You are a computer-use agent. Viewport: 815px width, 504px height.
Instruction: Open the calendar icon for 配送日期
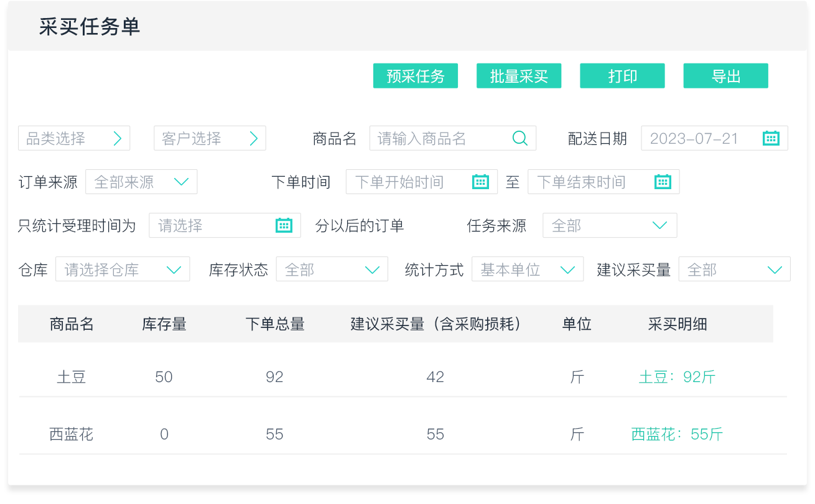coord(771,138)
